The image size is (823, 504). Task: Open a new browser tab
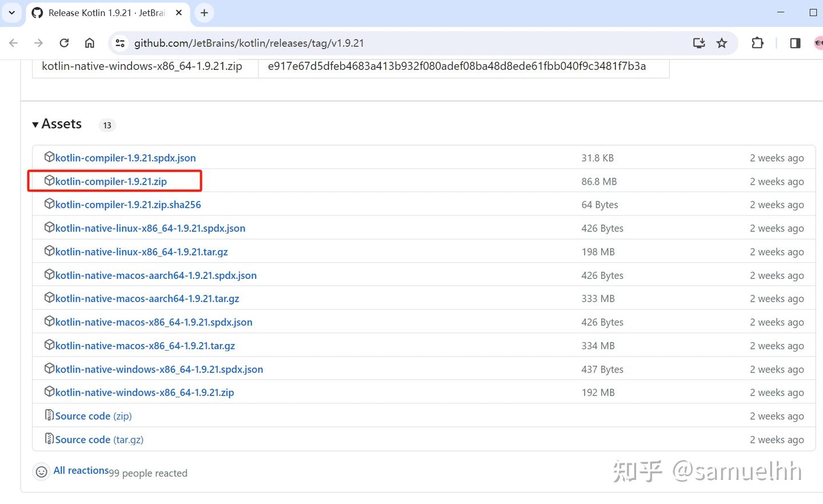click(x=204, y=13)
